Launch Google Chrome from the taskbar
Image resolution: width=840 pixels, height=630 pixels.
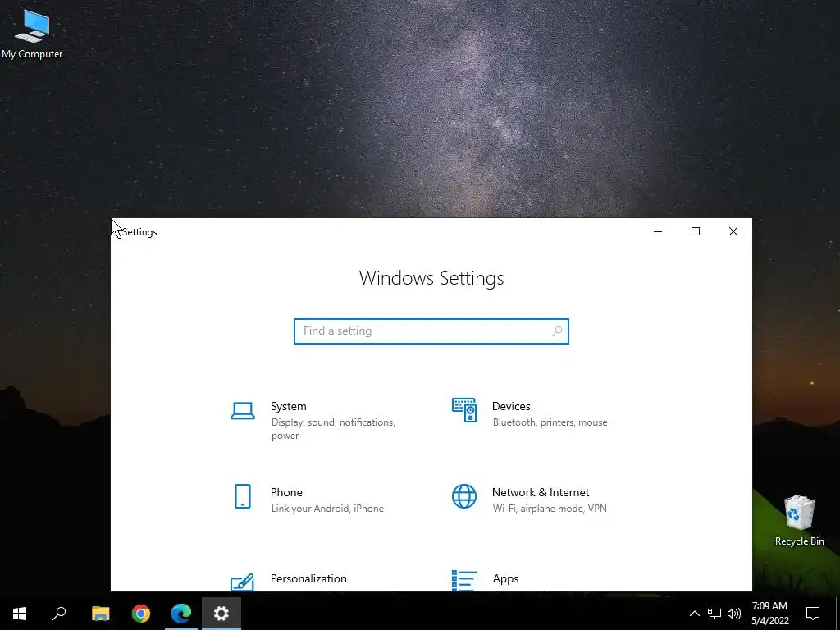click(x=141, y=614)
